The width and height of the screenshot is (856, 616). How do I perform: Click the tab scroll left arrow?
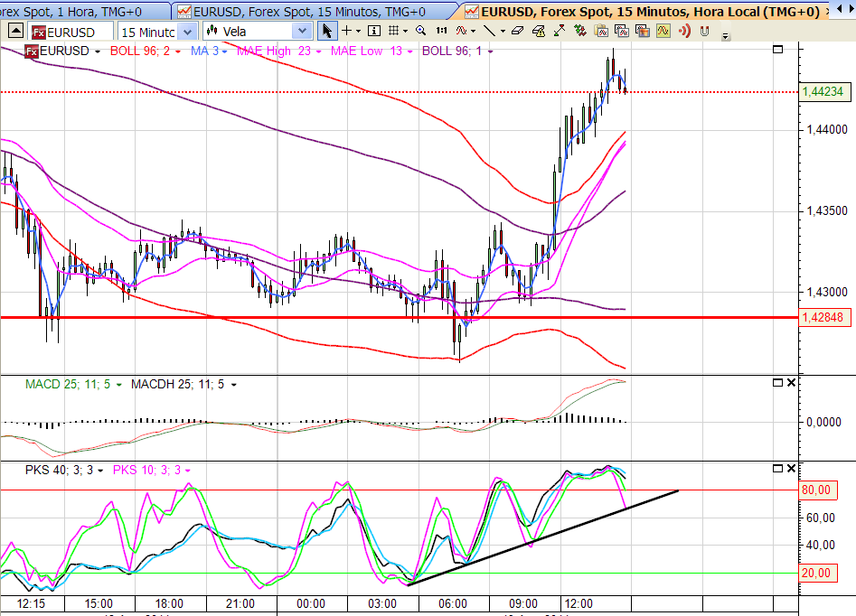pyautogui.click(x=839, y=10)
